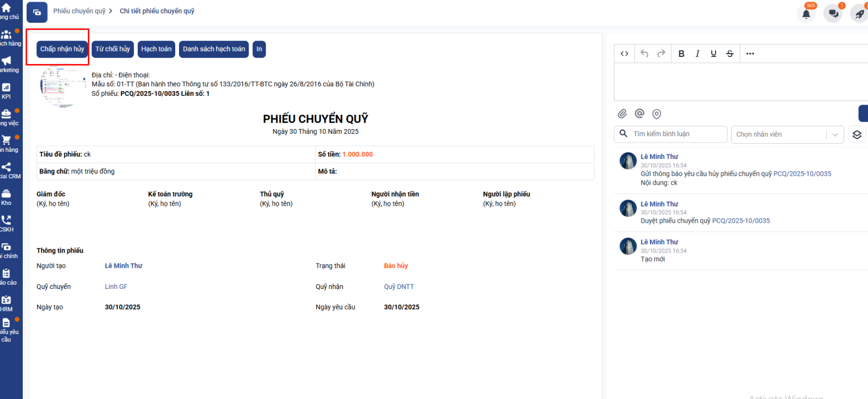The image size is (868, 399).
Task: Click the location pin icon
Action: pyautogui.click(x=656, y=114)
